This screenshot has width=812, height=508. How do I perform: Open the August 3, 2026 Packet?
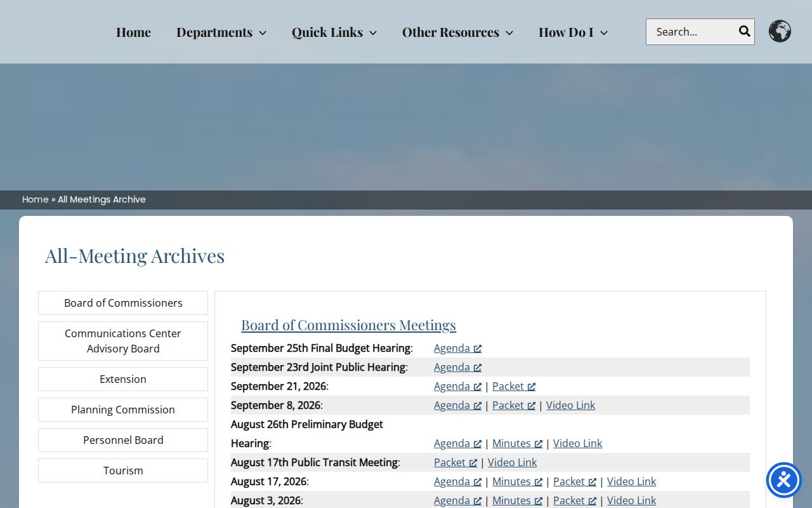(575, 500)
